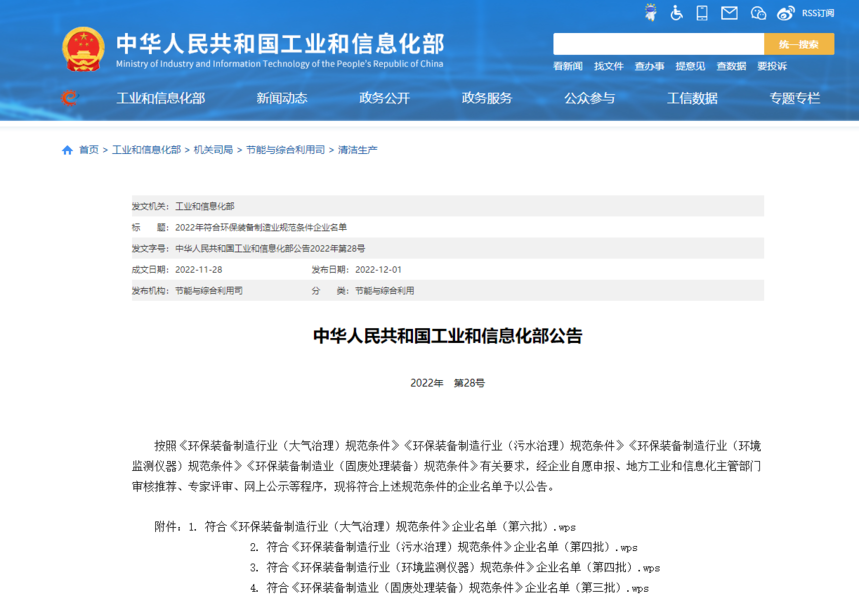The height and width of the screenshot is (610, 859).
Task: Click into the site search input box
Action: 658,44
